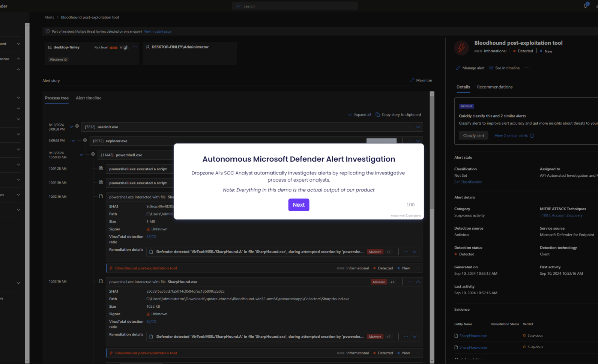Switch to Alert timeline tab

click(x=89, y=98)
